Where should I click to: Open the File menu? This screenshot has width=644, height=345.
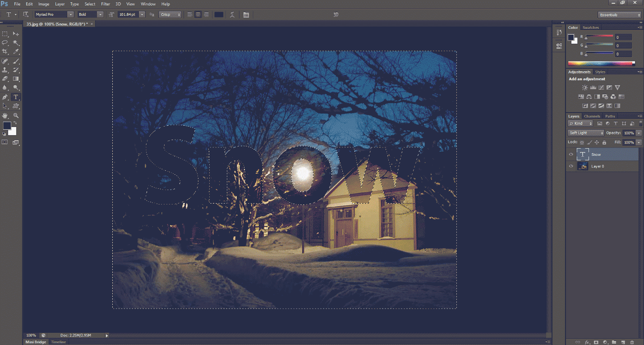17,4
